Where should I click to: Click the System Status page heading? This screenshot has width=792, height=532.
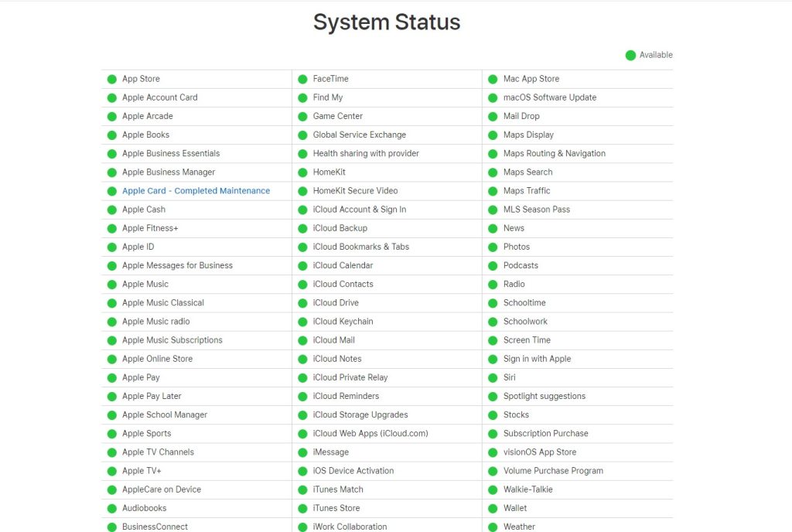387,22
